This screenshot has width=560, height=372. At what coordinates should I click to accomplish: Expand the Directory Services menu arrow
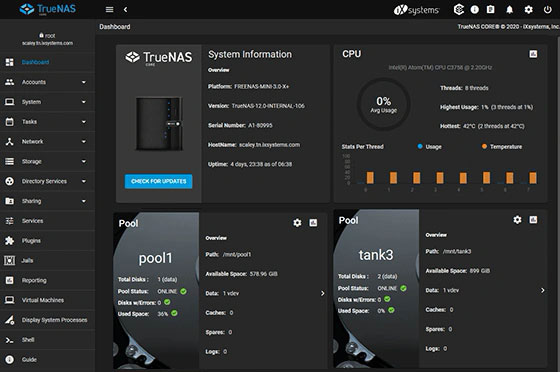[x=84, y=181]
